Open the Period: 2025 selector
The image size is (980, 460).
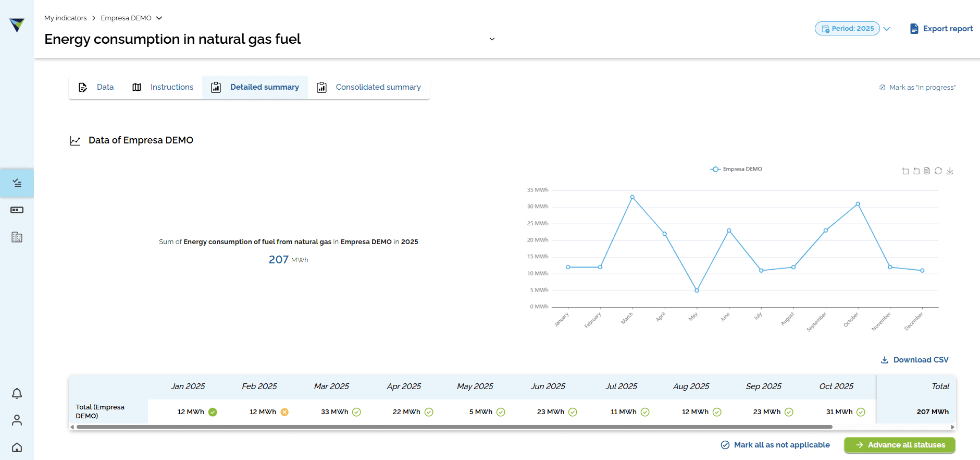[x=847, y=29]
